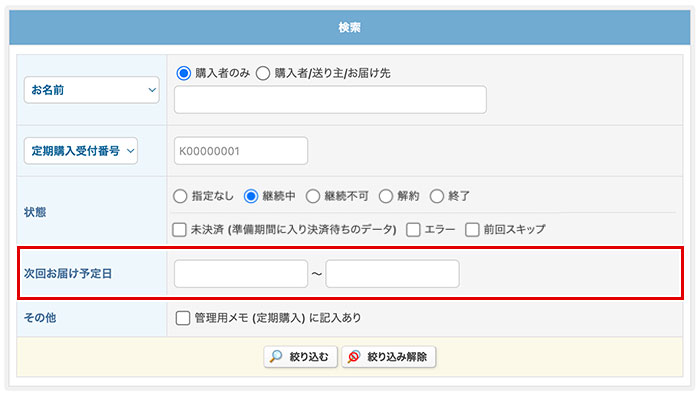Expand the 定期購入受付番号 dropdown
This screenshot has width=700, height=396.
[81, 151]
